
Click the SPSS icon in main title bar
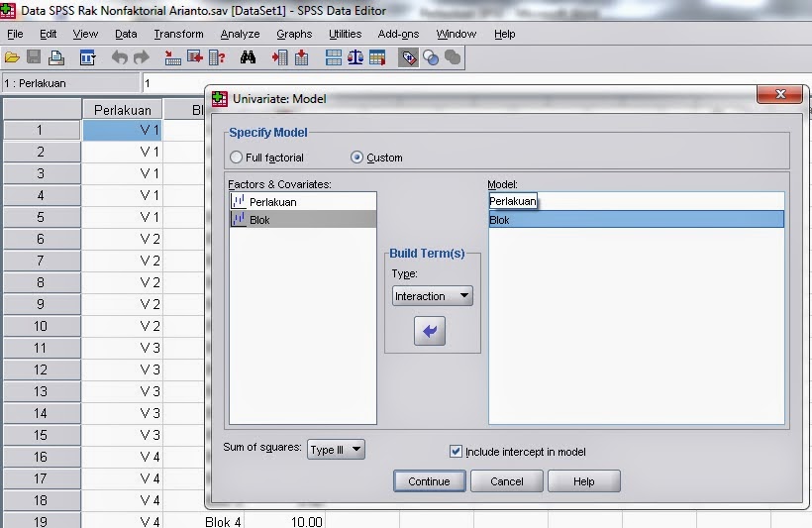coord(8,10)
